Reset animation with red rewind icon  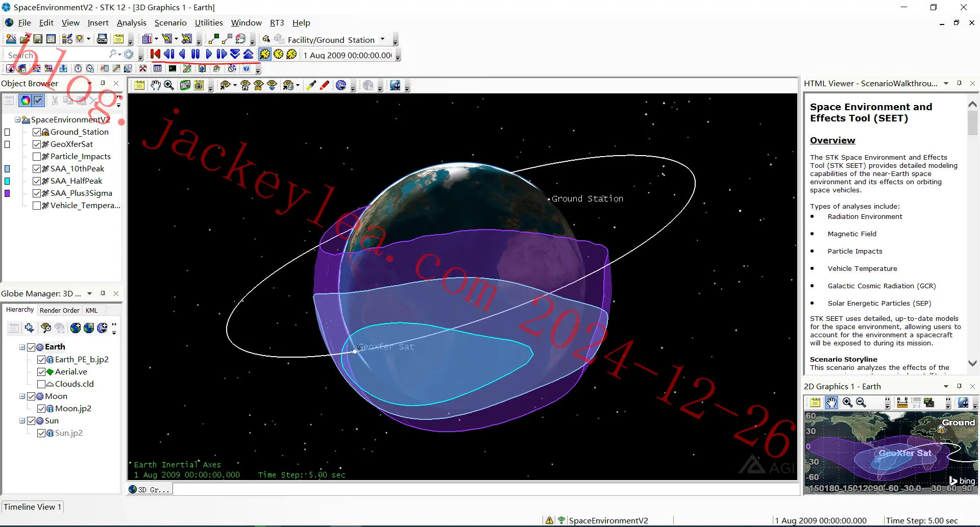click(x=156, y=54)
